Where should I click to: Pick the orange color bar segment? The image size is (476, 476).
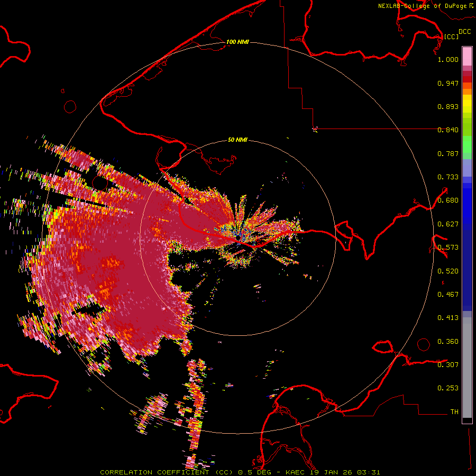467,91
